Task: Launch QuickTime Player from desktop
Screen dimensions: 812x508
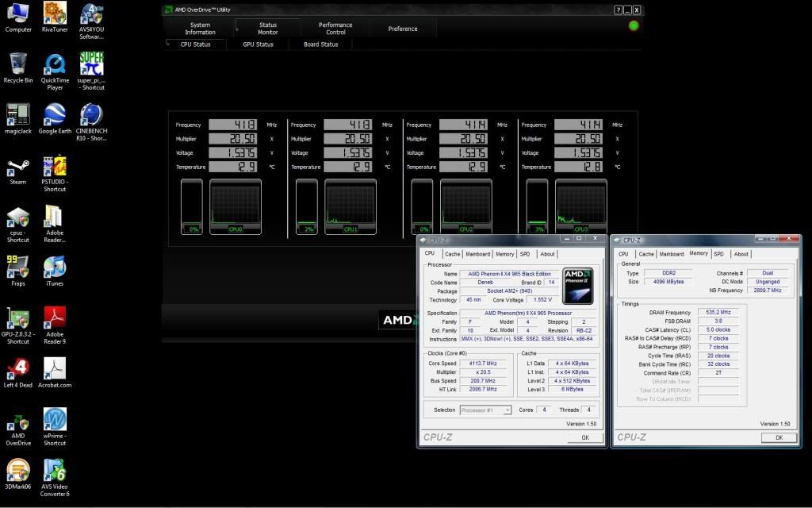Action: [55, 71]
